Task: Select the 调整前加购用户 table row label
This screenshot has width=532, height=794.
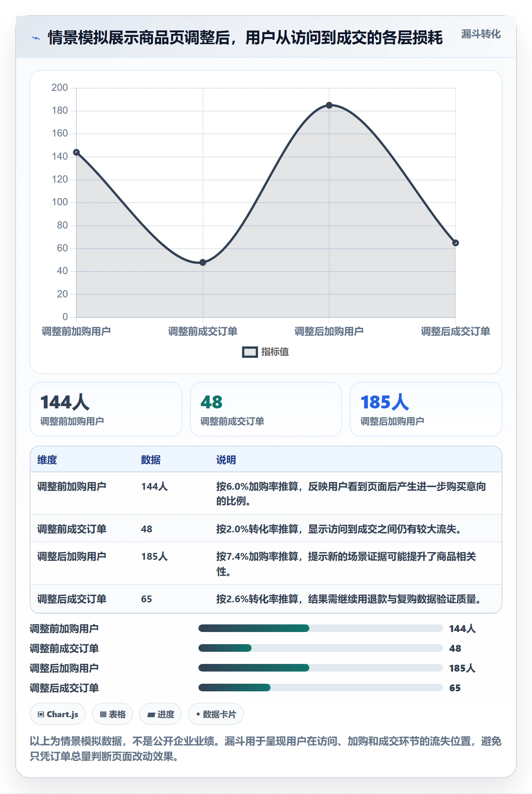Action: pyautogui.click(x=72, y=486)
